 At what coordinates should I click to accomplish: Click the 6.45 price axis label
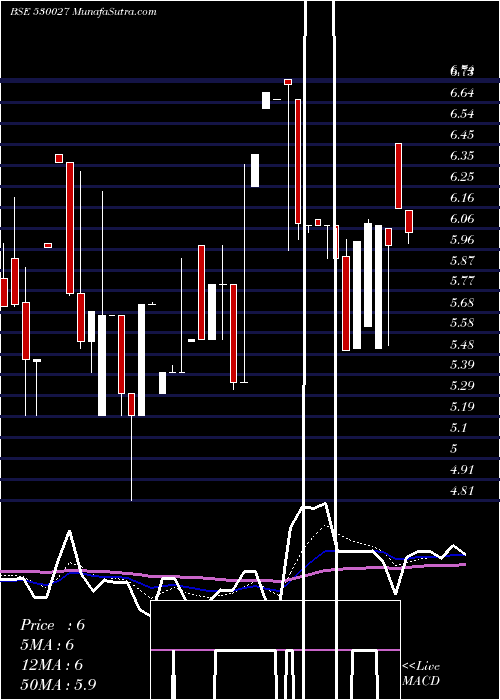(462, 134)
